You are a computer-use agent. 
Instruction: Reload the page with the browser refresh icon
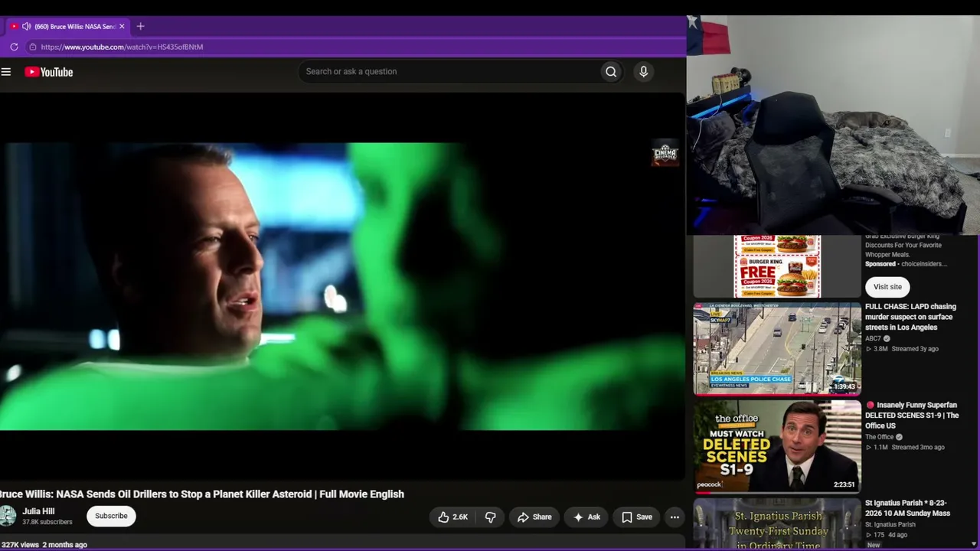(x=14, y=47)
